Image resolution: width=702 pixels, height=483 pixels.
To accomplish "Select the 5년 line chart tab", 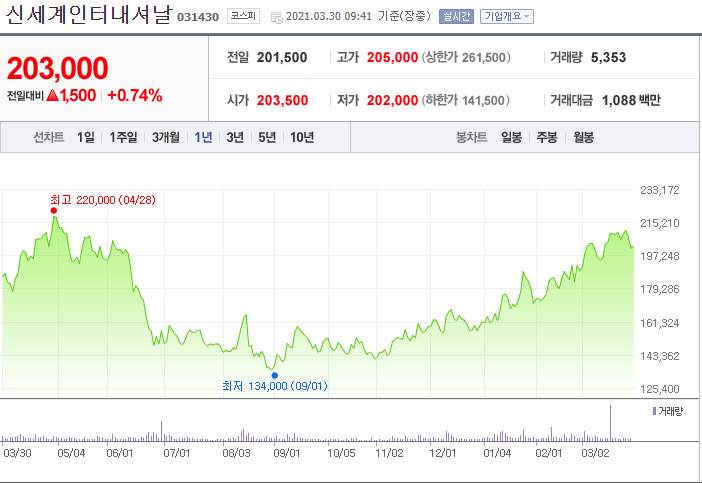I will pos(267,137).
